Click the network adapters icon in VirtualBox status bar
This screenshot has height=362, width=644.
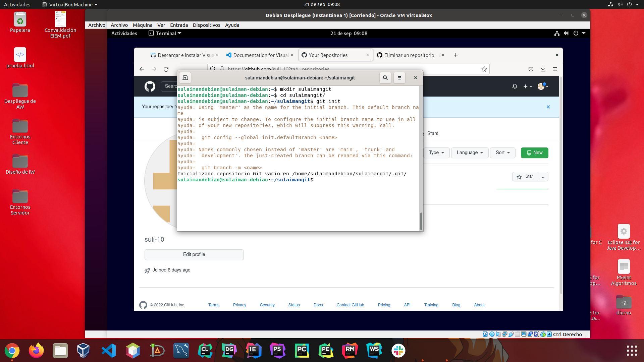[505, 334]
